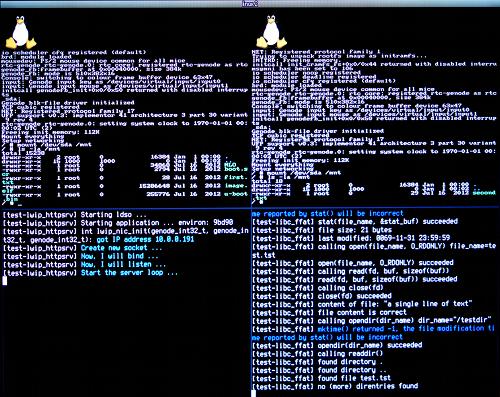Click the 'no (more) direntries found' line
The image size is (500, 397).
coord(335,386)
